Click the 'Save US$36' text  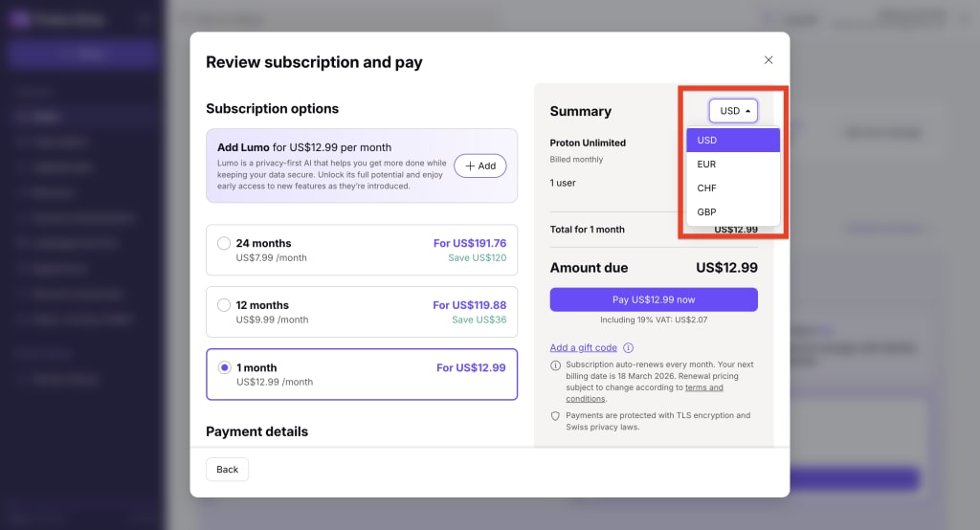click(x=479, y=320)
